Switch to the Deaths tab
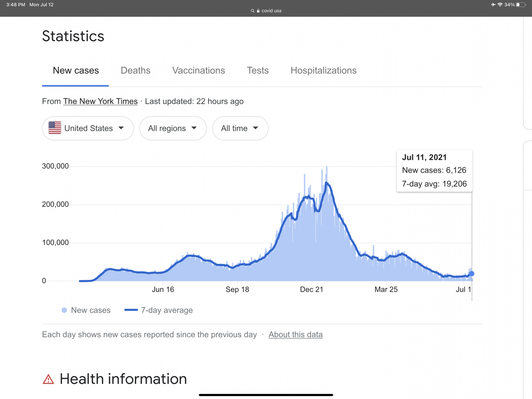The width and height of the screenshot is (532, 399). pos(135,70)
